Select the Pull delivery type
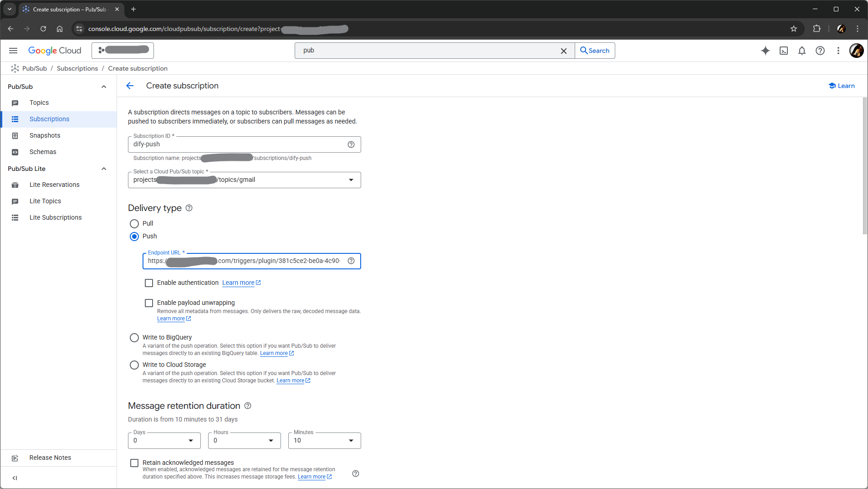 point(134,224)
